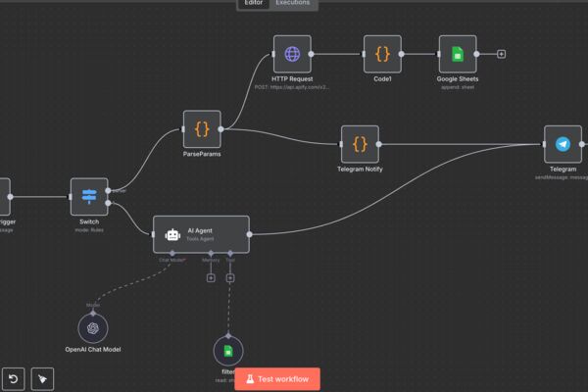Click the AI Agent Chat Model connector
The image size is (588, 392).
pyautogui.click(x=172, y=253)
